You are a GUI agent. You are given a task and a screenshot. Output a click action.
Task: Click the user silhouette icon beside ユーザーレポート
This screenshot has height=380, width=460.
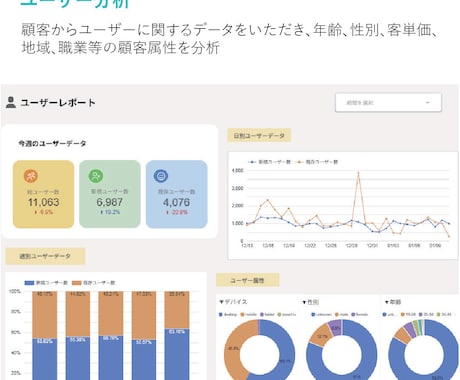coord(11,102)
